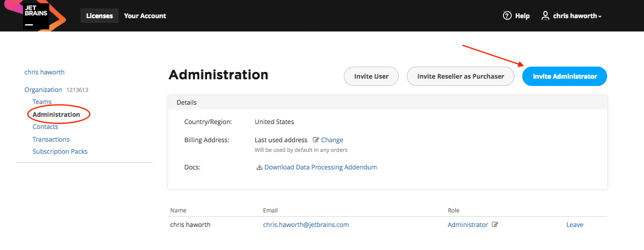Click the user profile icon
This screenshot has width=644, height=250.
545,16
